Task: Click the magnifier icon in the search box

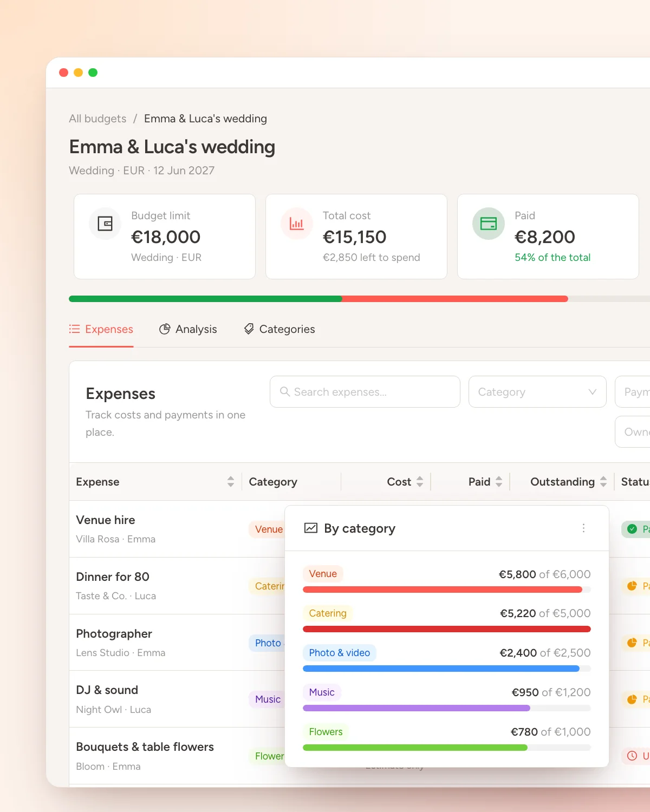Action: 285,391
